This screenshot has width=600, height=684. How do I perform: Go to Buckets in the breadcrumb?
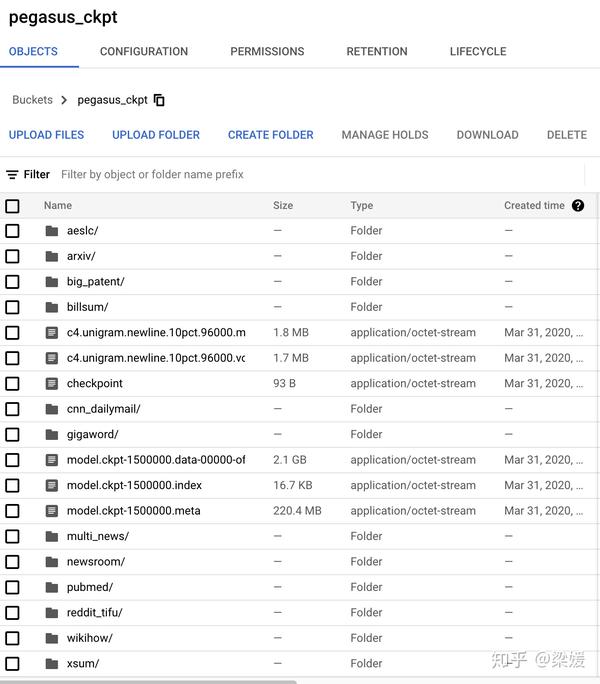click(32, 100)
